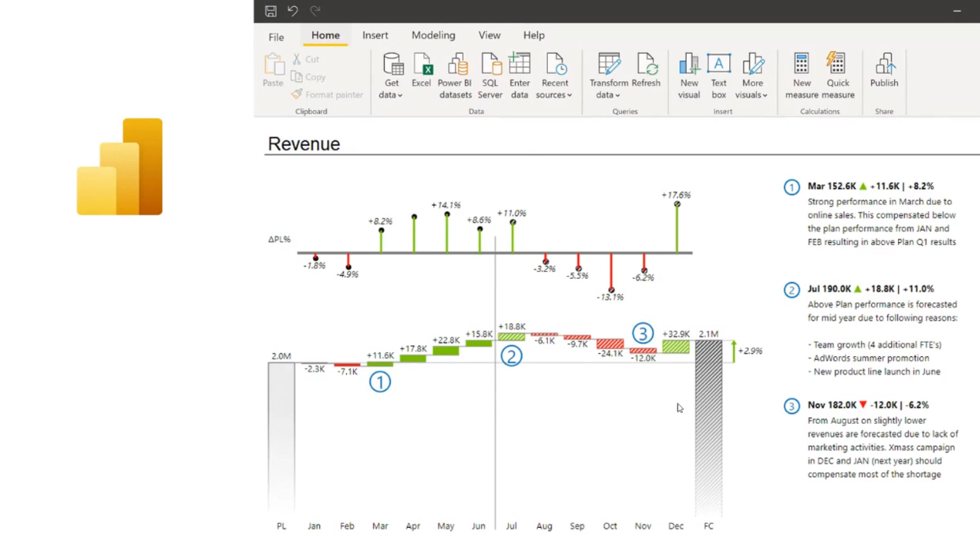Open the Insert ribbon tab
980x550 pixels.
pyautogui.click(x=375, y=35)
